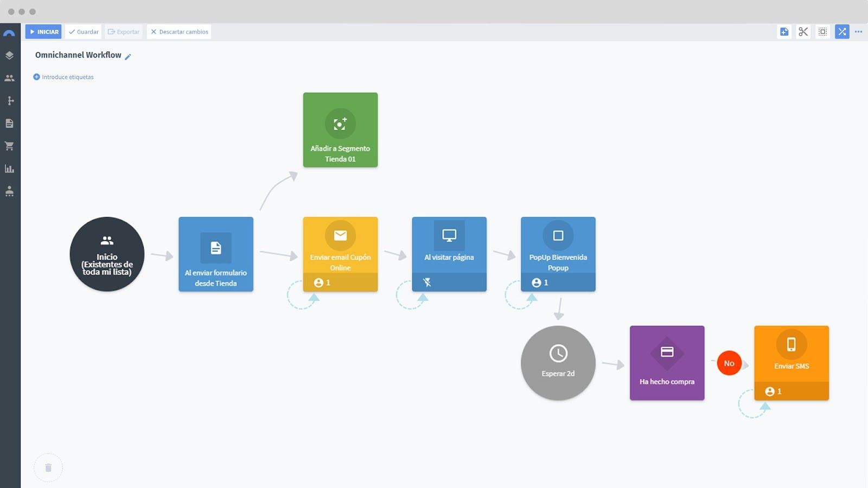Edit workflow name with the pencil icon

point(128,56)
